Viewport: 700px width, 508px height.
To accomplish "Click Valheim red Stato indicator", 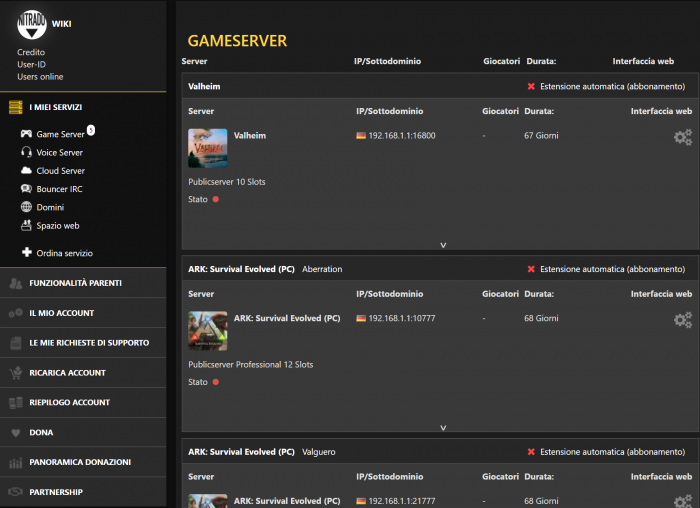I will [x=216, y=199].
